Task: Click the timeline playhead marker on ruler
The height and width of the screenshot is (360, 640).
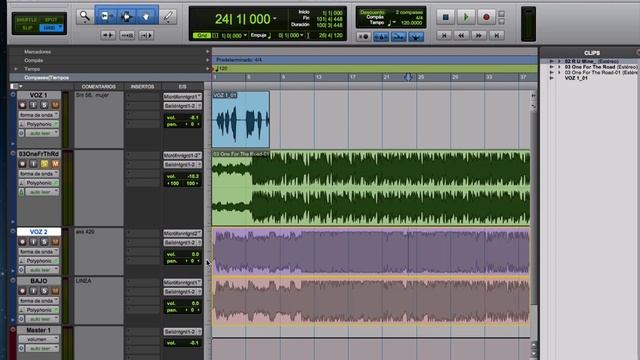Action: 408,77
